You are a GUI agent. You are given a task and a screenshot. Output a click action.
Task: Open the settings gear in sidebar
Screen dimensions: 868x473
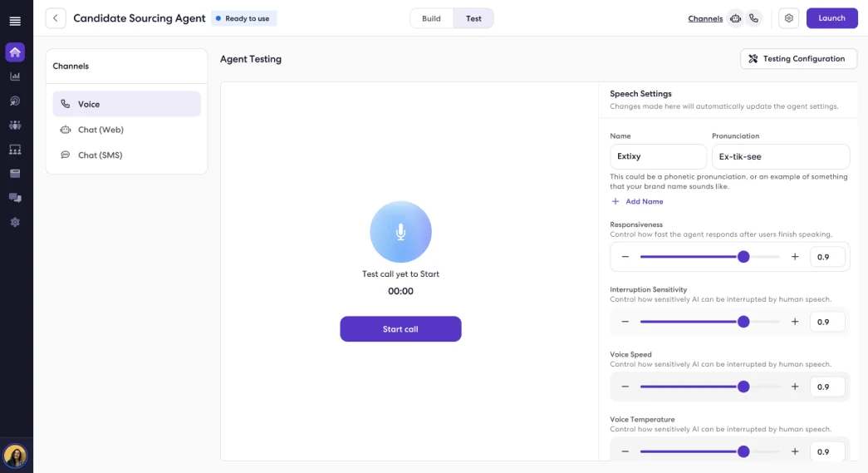15,222
